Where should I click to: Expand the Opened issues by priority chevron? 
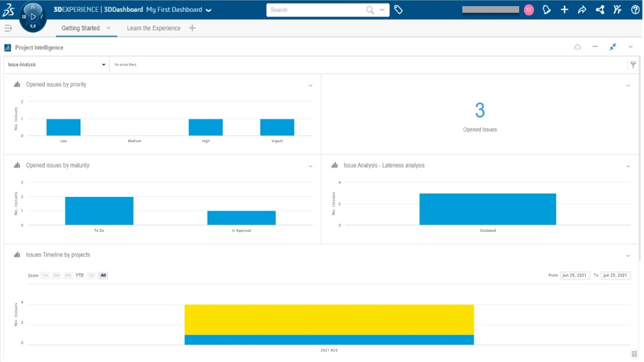311,85
